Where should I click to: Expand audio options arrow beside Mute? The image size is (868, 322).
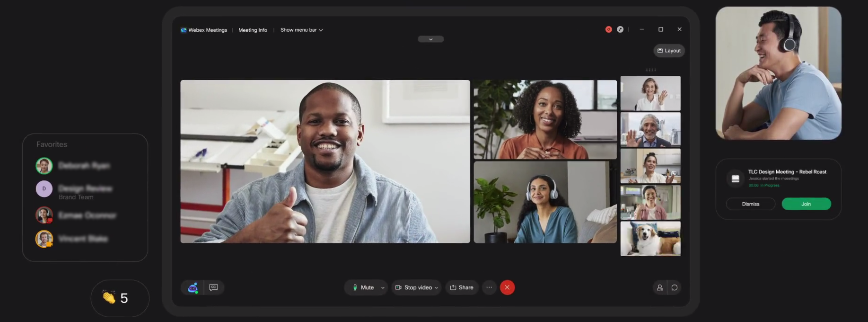click(x=383, y=288)
